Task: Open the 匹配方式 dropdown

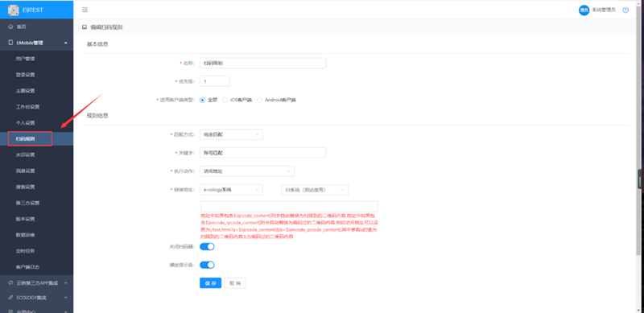Action: (231, 134)
